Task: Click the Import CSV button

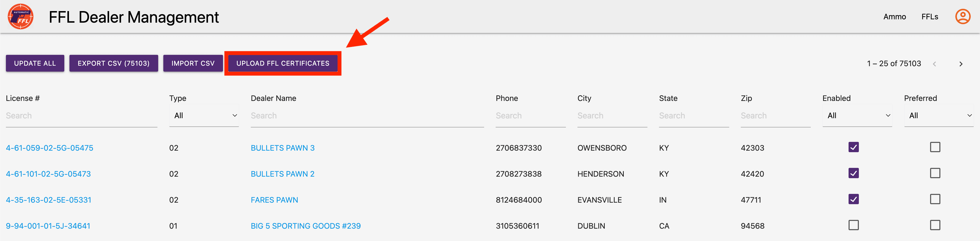Action: tap(193, 63)
